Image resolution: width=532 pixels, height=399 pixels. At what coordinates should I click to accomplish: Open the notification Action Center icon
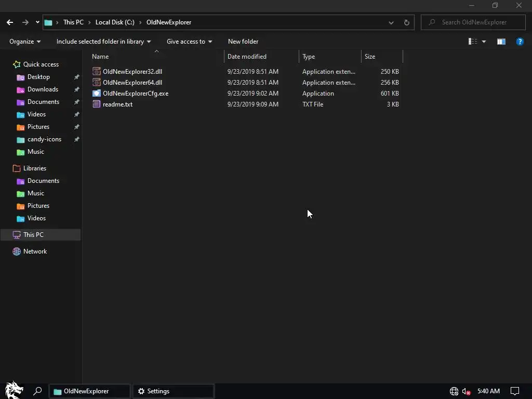(x=515, y=391)
